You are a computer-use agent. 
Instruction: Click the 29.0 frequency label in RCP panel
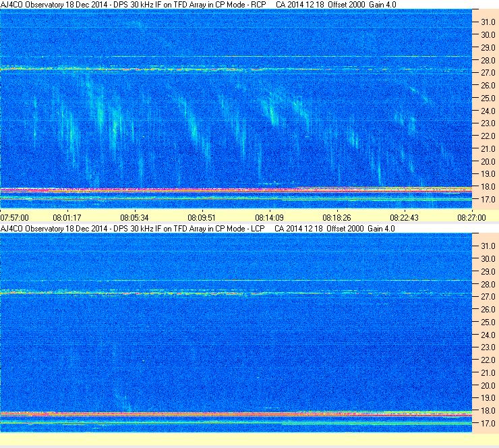[488, 48]
